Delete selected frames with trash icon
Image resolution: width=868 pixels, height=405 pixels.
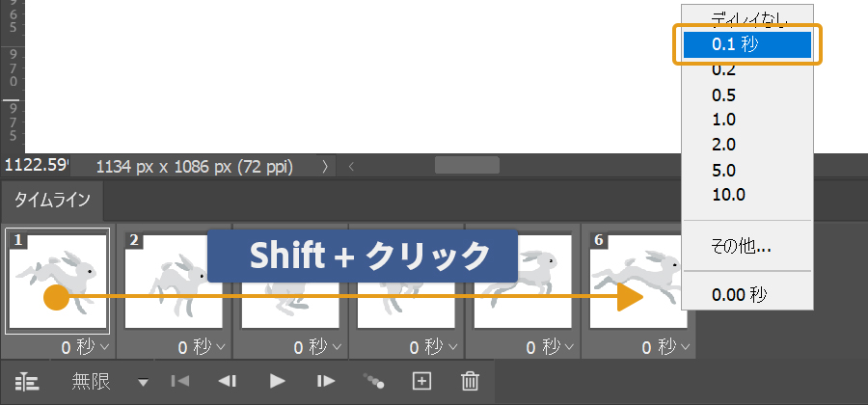click(470, 381)
